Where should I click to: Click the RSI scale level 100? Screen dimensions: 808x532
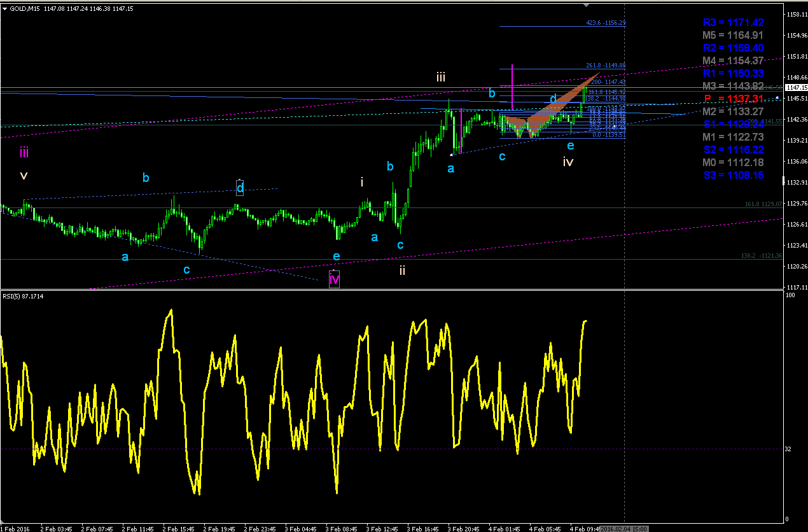(x=790, y=295)
